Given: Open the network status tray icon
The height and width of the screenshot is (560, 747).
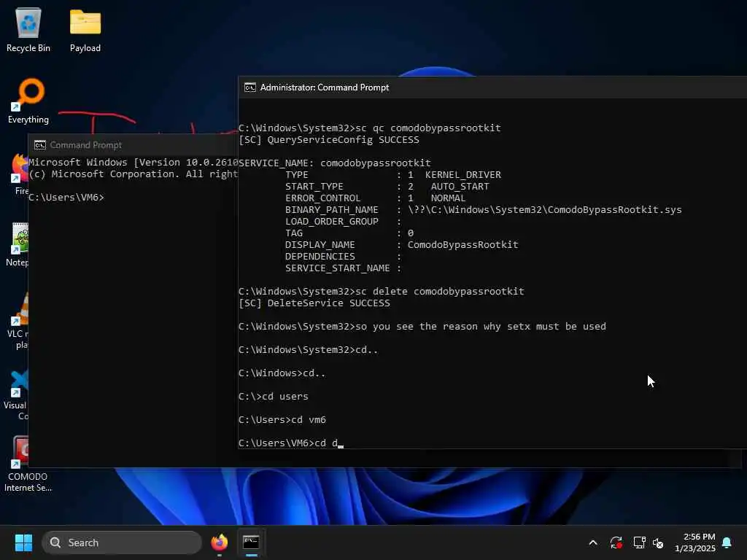Looking at the screenshot, I should point(639,542).
